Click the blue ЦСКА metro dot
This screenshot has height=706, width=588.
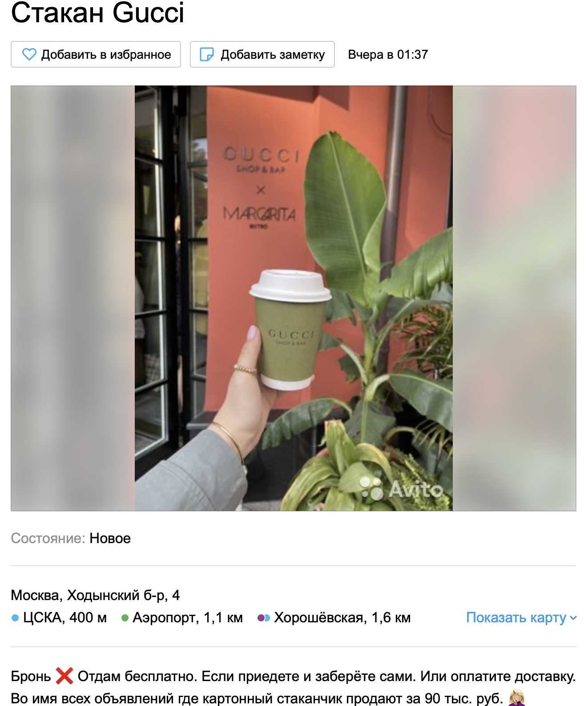pos(15,618)
